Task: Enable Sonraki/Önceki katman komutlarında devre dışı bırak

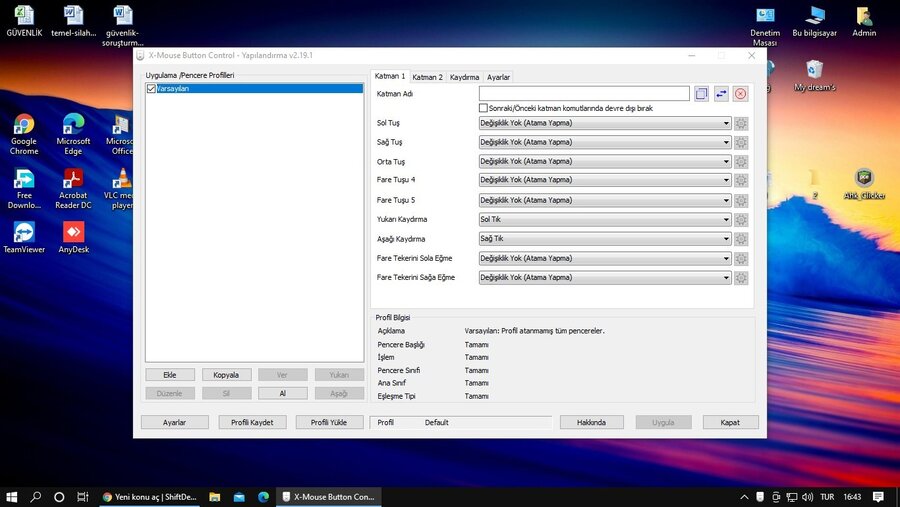Action: 484,108
